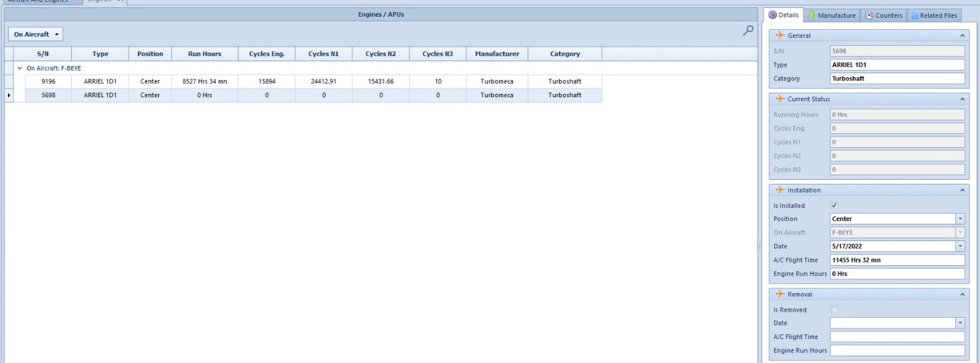The height and width of the screenshot is (363, 980).
Task: Sort by the Cycles Eng. column header
Action: click(x=266, y=54)
